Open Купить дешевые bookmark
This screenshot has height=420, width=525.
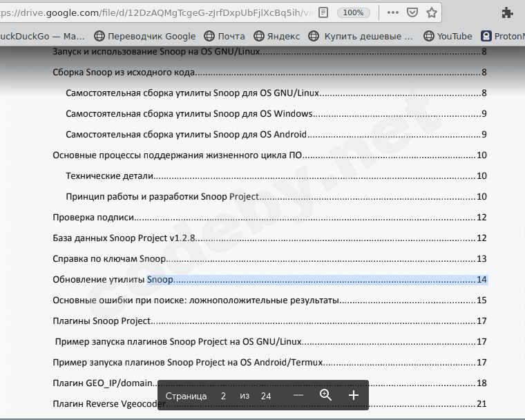[361, 36]
